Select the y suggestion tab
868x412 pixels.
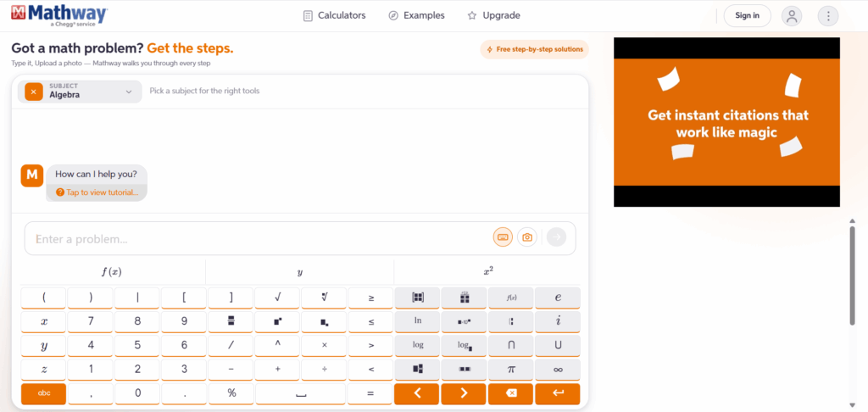tap(299, 272)
